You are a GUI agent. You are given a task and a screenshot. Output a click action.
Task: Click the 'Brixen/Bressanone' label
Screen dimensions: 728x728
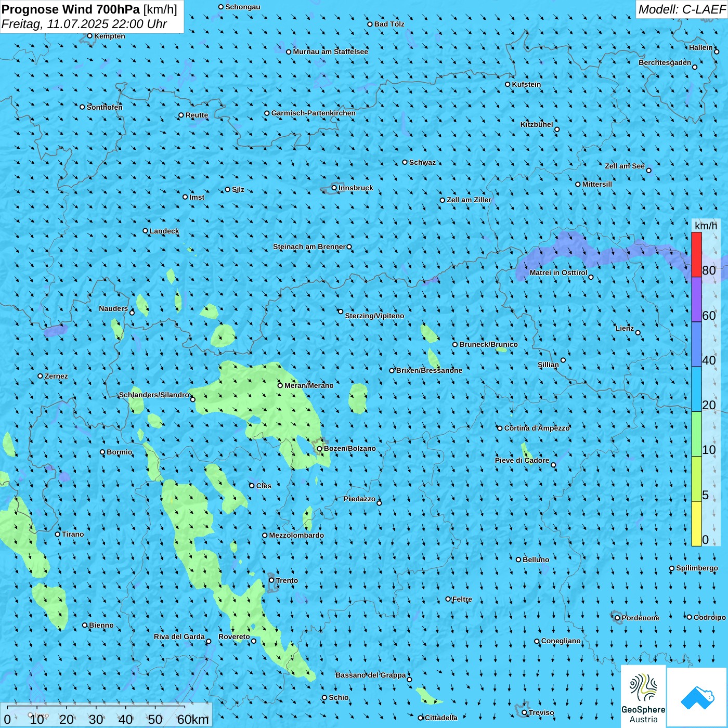pos(429,370)
